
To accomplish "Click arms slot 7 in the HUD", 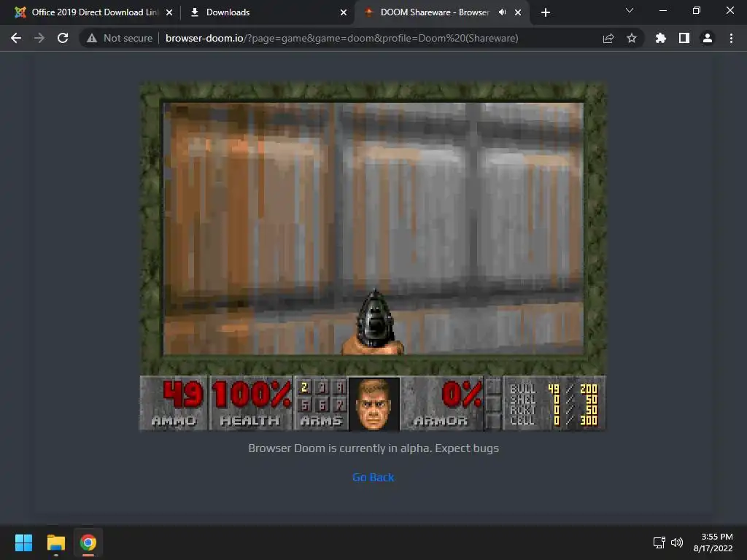I will (339, 405).
